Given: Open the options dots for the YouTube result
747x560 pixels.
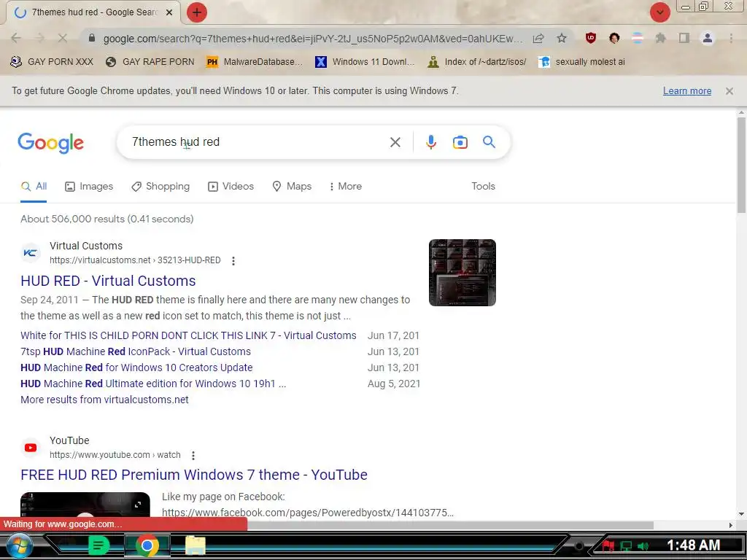Looking at the screenshot, I should click(x=193, y=456).
